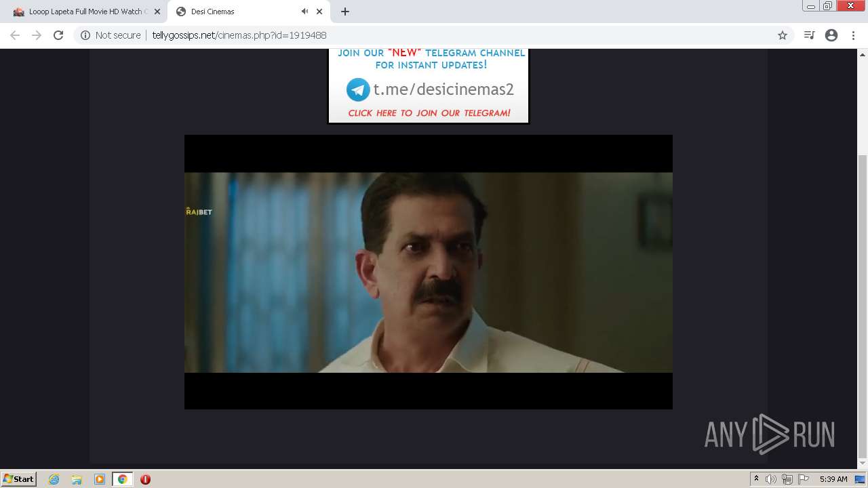
Task: Reload the current page
Action: pos(58,35)
